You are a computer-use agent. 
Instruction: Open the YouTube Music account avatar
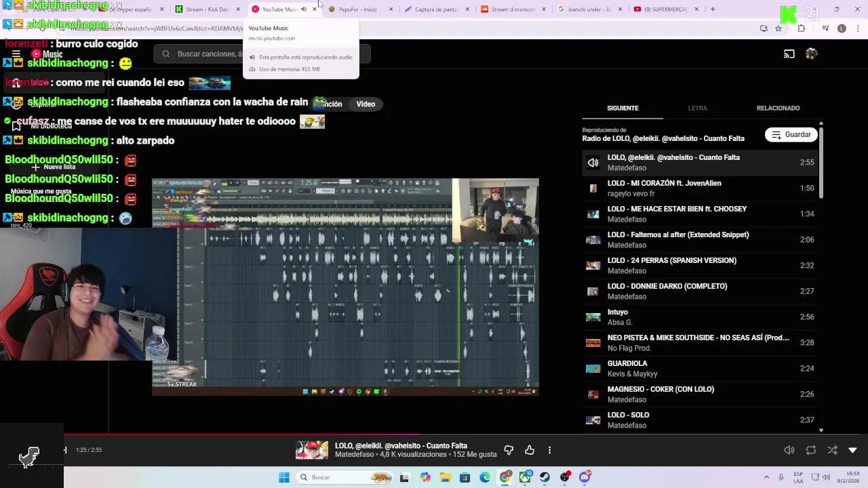click(811, 54)
